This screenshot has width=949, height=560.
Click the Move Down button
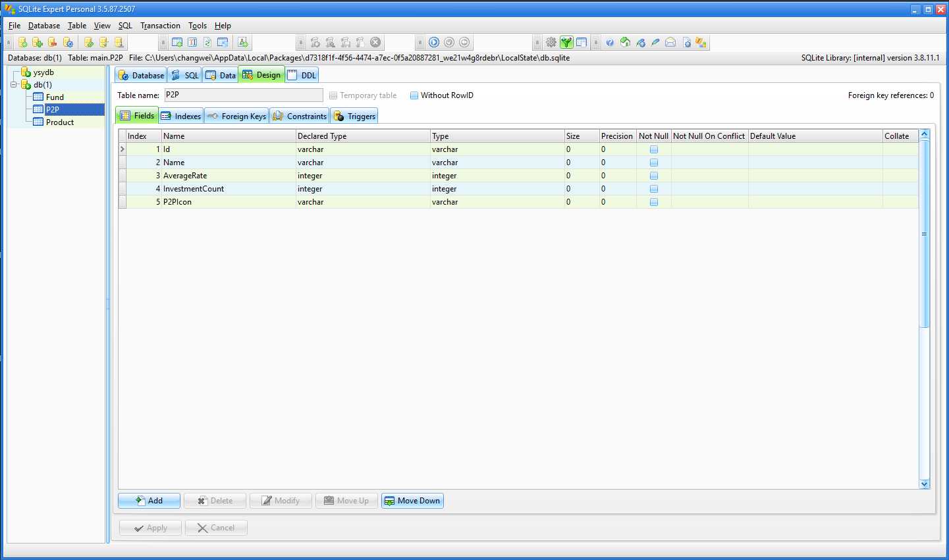[x=412, y=501]
